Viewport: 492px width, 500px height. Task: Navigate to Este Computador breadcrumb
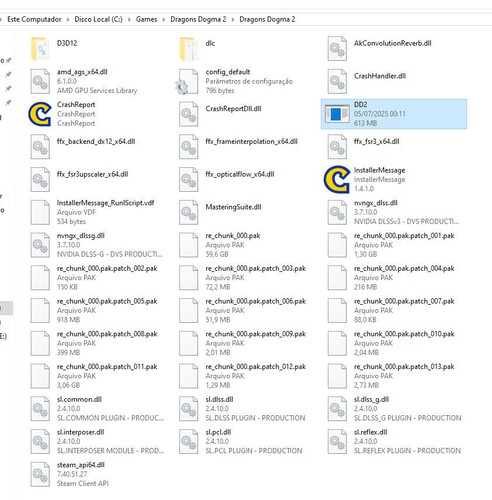pyautogui.click(x=34, y=19)
